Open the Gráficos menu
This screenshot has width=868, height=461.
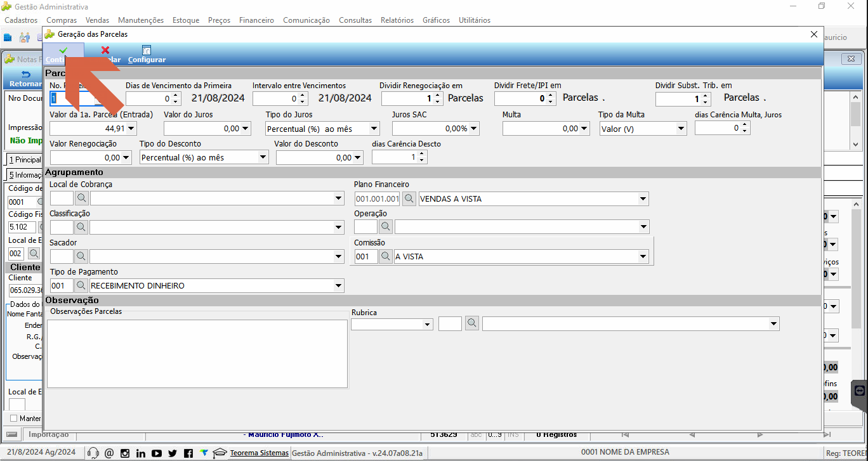point(436,20)
